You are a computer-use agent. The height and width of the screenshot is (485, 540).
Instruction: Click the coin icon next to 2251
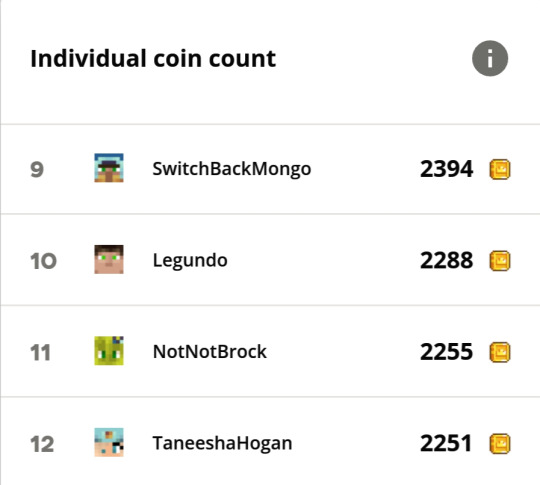tap(500, 444)
